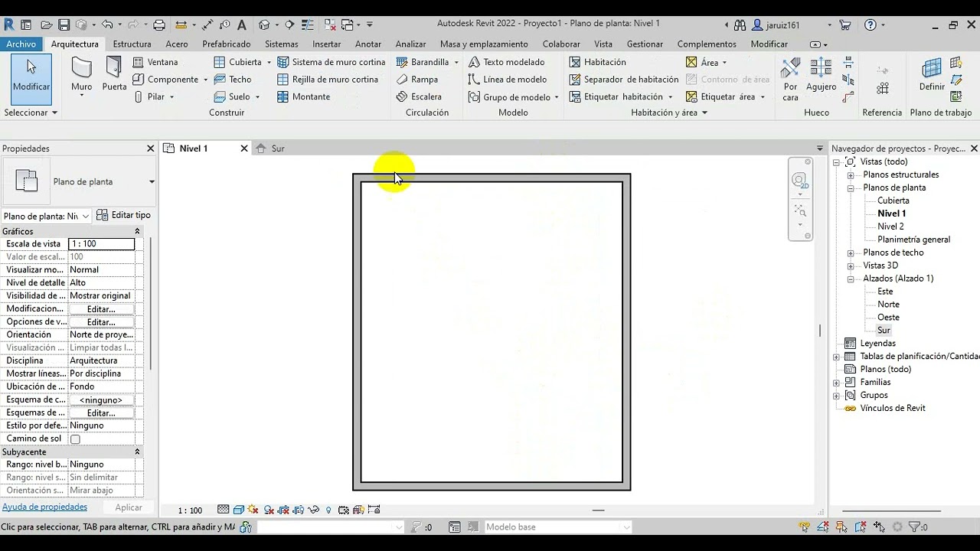Viewport: 980px width, 551px height.
Task: Open the default 3D view icon
Action: point(264,25)
